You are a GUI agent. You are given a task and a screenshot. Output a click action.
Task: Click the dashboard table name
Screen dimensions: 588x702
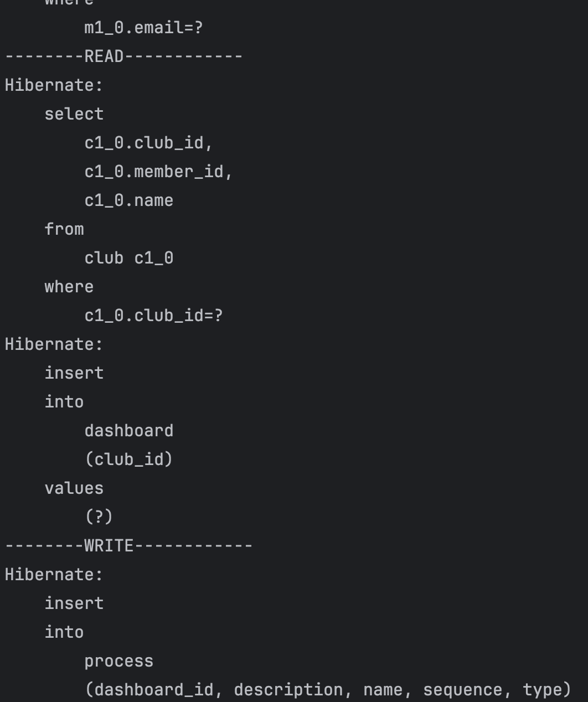128,431
